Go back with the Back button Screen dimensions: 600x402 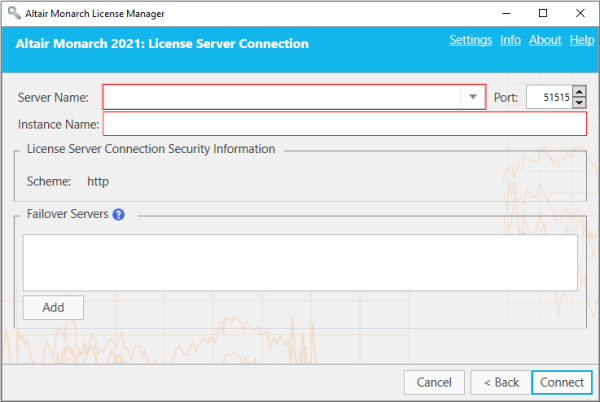[x=500, y=382]
